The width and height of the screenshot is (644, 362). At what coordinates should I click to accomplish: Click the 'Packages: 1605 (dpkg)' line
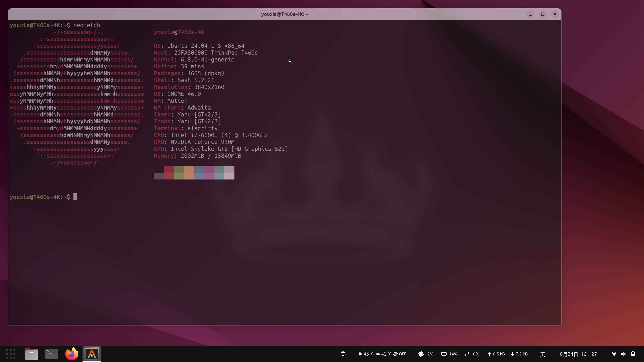(x=189, y=73)
